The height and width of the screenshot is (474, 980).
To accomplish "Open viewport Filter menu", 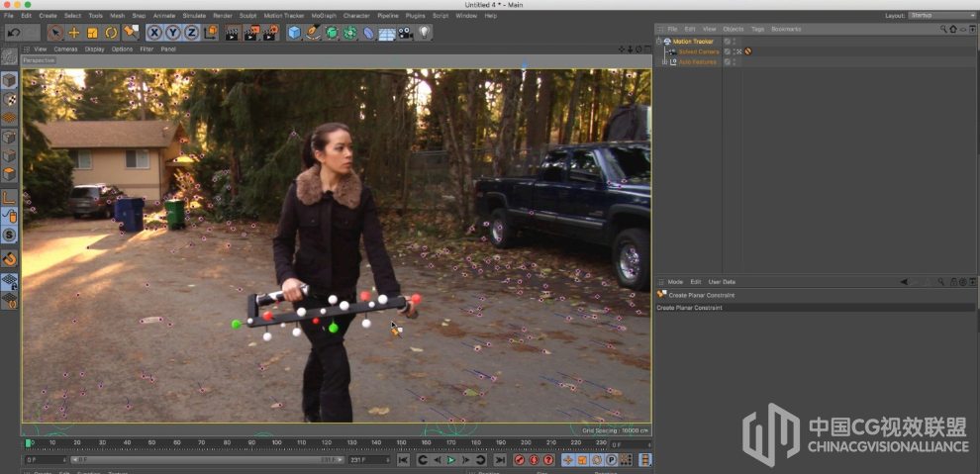I will pos(147,48).
